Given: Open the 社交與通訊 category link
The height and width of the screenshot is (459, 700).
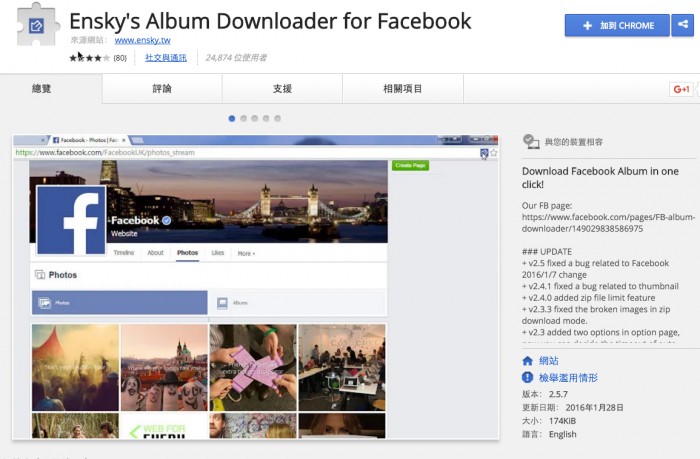Looking at the screenshot, I should coord(166,58).
